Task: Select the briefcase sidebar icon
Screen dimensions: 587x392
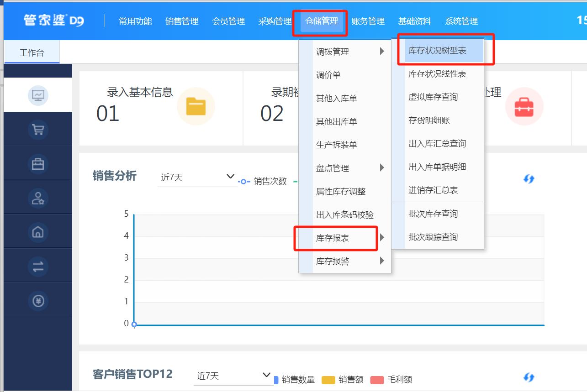Action: (x=38, y=163)
